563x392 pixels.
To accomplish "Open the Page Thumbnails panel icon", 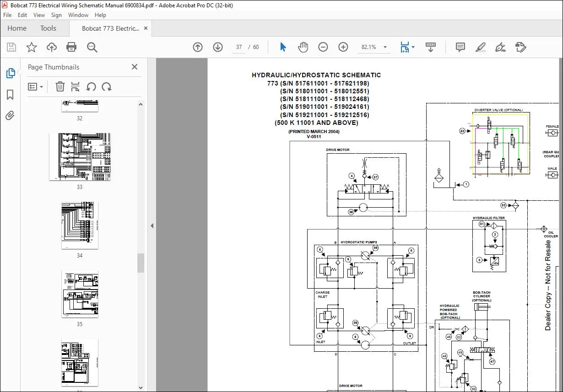I will 10,73.
